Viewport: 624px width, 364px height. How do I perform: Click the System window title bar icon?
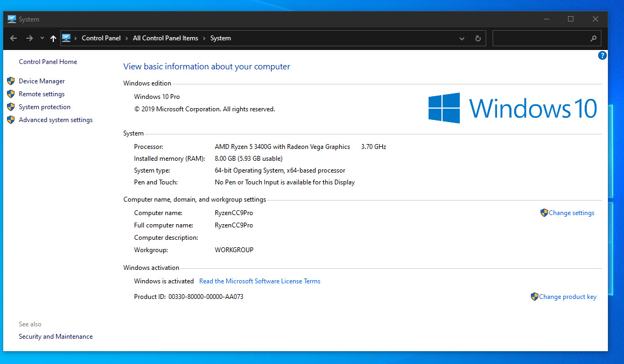11,19
